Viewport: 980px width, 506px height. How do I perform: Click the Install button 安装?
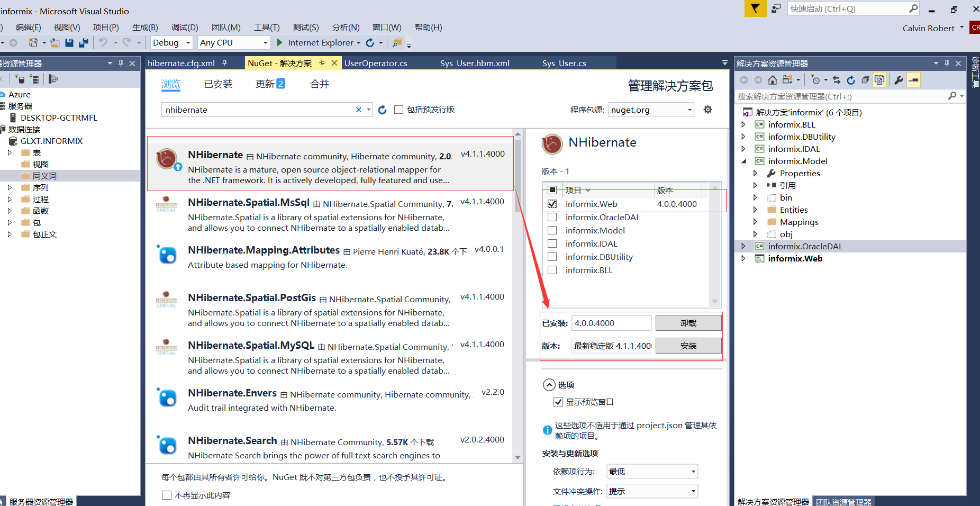pyautogui.click(x=688, y=346)
